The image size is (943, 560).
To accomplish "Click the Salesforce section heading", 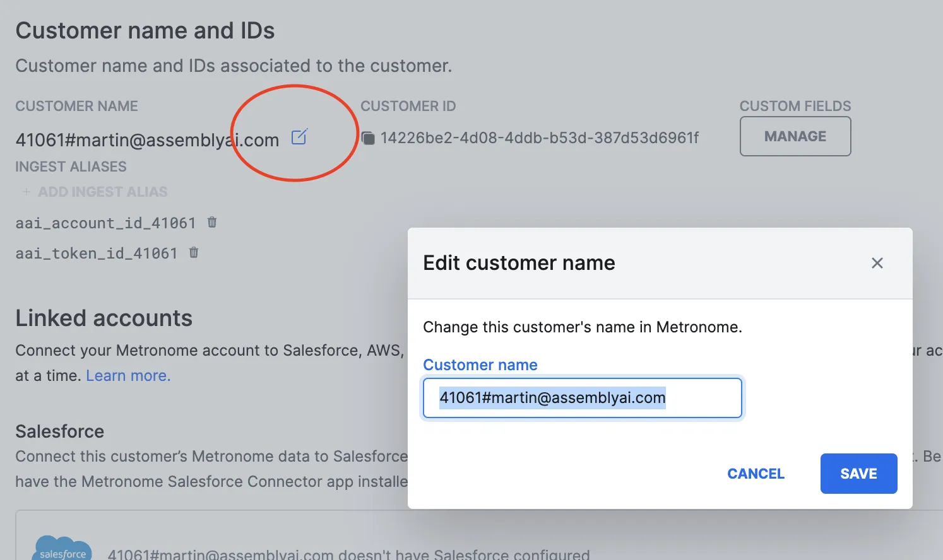I will (x=60, y=431).
